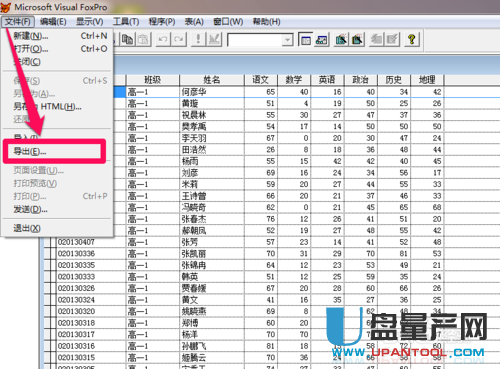Select 发送(D)... menu entry
Image resolution: width=500 pixels, height=369 pixels.
click(x=57, y=209)
